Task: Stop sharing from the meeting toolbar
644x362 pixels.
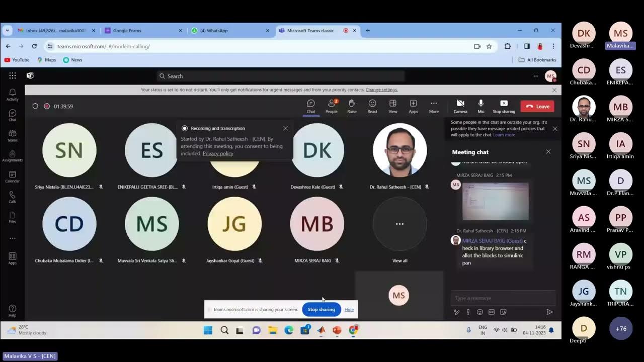Action: [504, 106]
